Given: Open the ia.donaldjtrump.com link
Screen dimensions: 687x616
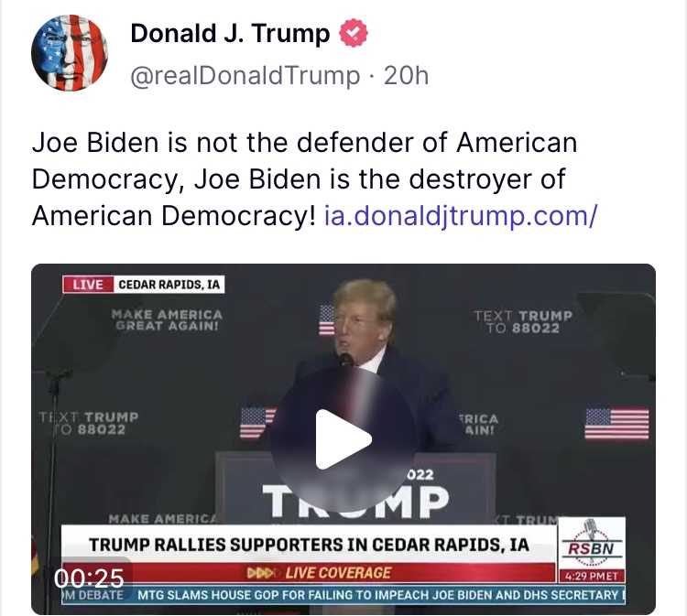Looking at the screenshot, I should 460,216.
